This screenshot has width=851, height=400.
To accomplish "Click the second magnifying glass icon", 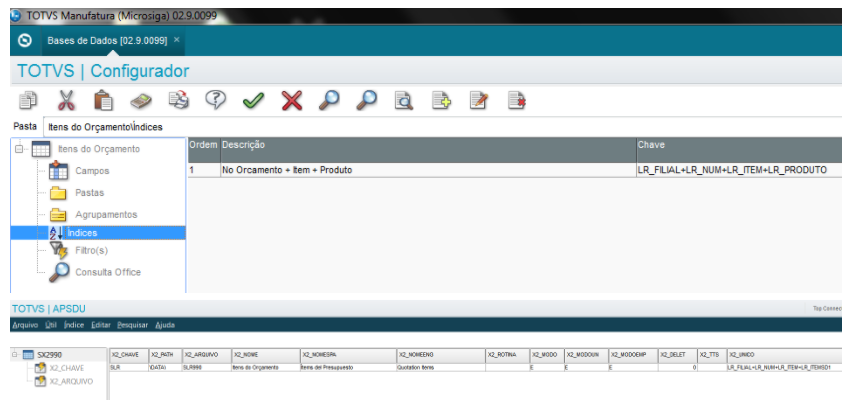I will [x=366, y=100].
